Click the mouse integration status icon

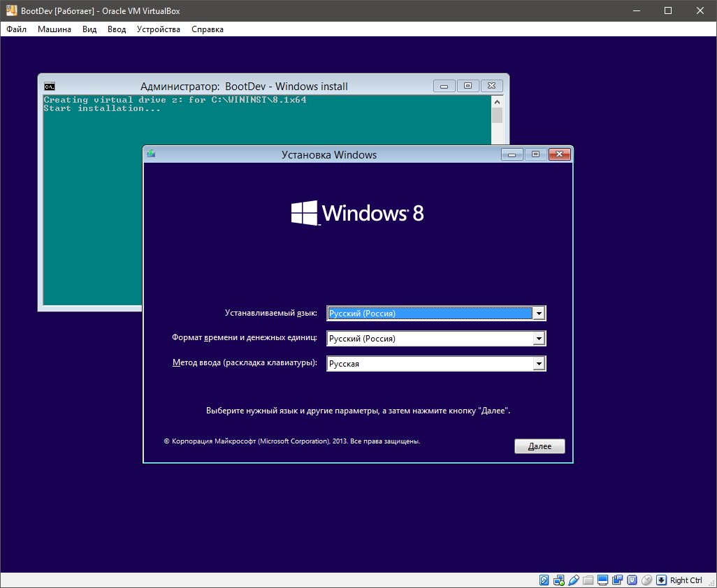[x=646, y=580]
